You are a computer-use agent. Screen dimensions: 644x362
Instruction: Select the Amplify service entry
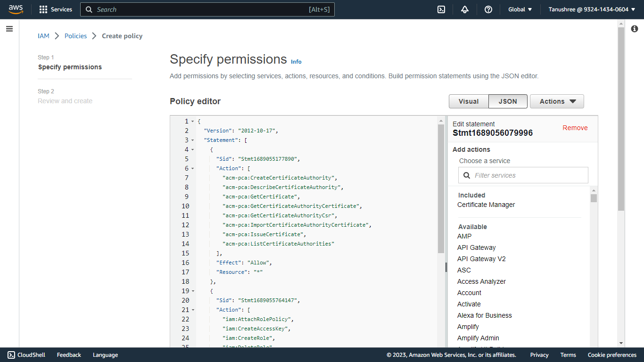468,327
